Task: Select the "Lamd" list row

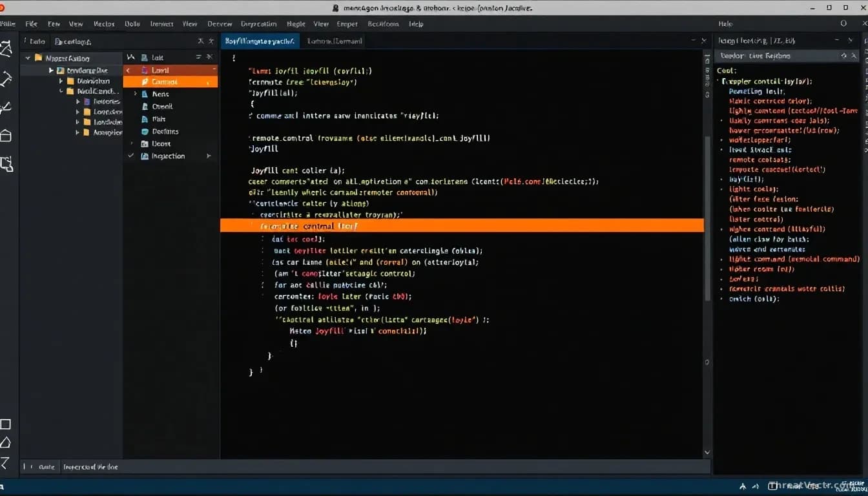Action: pyautogui.click(x=170, y=70)
